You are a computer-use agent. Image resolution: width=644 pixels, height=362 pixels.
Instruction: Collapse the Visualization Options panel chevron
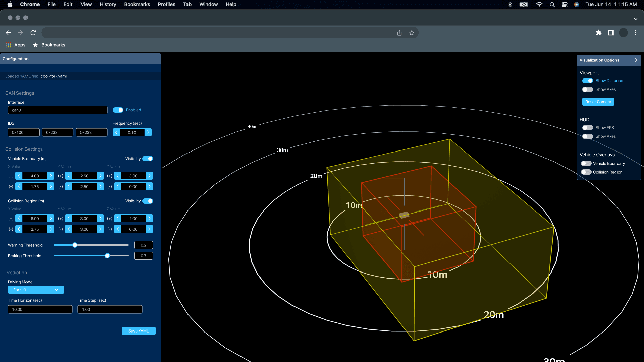tap(636, 60)
